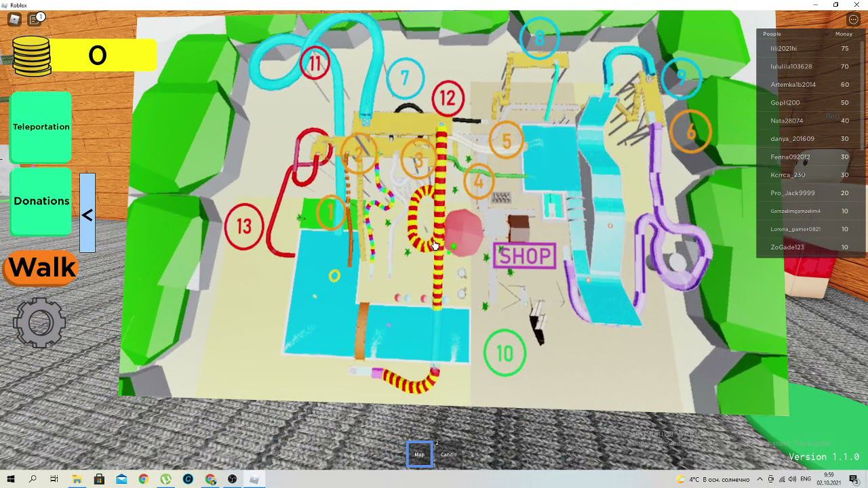Screen dimensions: 868x488
Task: Open OBS Studio from taskbar
Action: [x=233, y=479]
